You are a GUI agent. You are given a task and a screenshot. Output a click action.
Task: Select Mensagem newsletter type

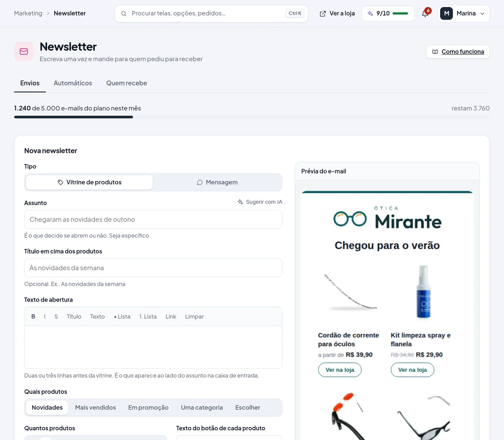coord(217,182)
